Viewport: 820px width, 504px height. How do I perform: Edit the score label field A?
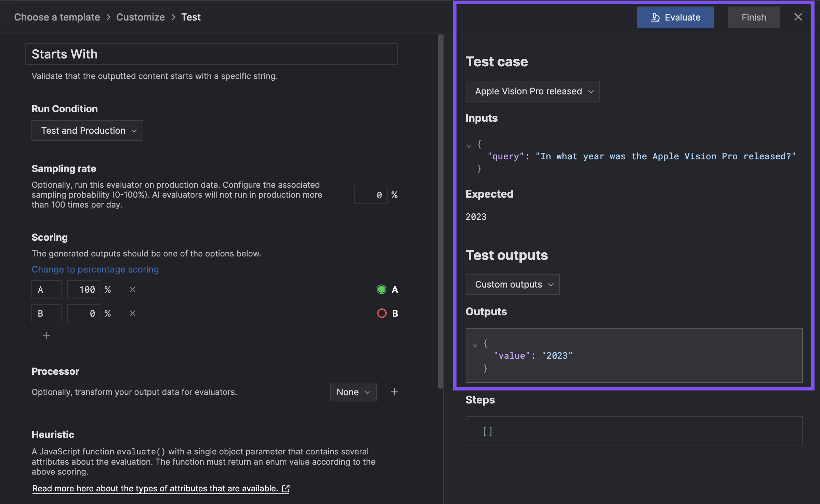tap(47, 289)
